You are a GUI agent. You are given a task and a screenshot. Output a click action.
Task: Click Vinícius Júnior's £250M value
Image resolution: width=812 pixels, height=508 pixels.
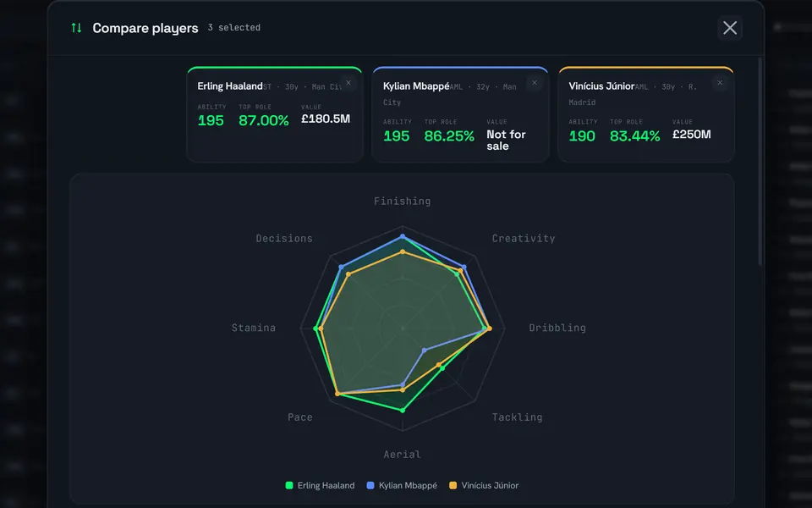pyautogui.click(x=691, y=135)
